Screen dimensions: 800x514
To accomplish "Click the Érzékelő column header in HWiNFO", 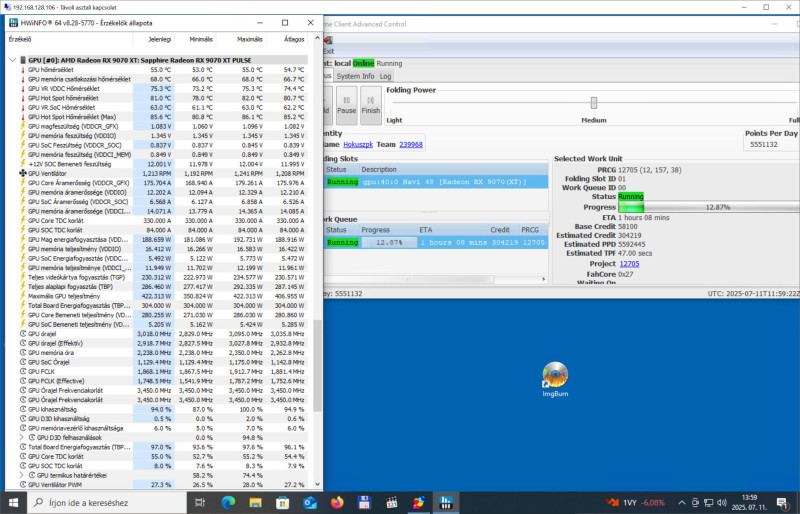I will (69, 39).
